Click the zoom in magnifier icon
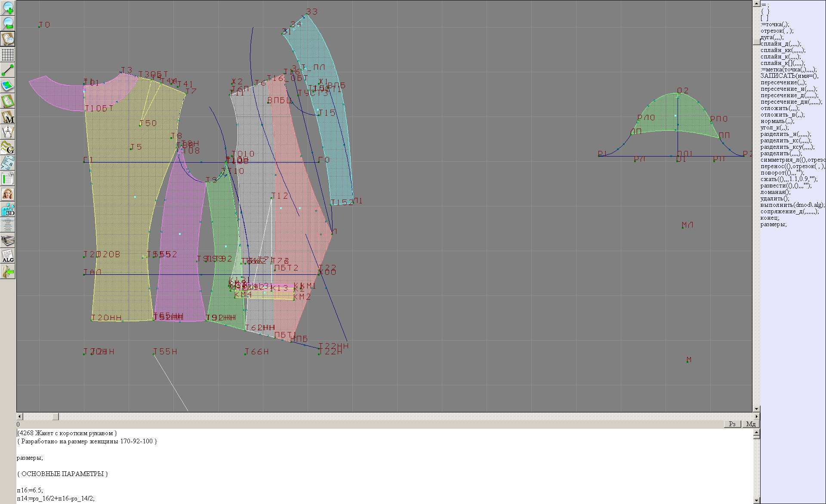Viewport: 826px width, 504px height. [x=8, y=8]
